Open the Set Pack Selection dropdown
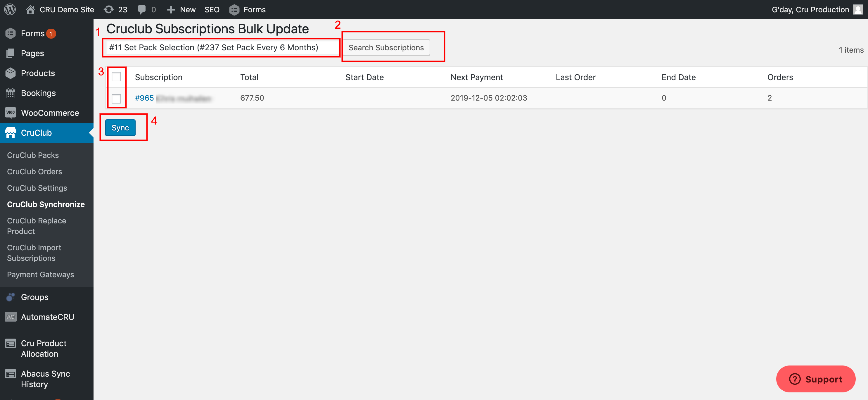Viewport: 868px width, 400px height. pos(222,47)
